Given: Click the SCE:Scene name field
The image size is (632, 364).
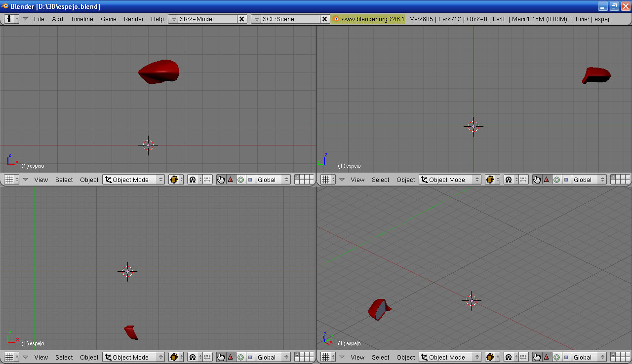Looking at the screenshot, I should (x=290, y=19).
